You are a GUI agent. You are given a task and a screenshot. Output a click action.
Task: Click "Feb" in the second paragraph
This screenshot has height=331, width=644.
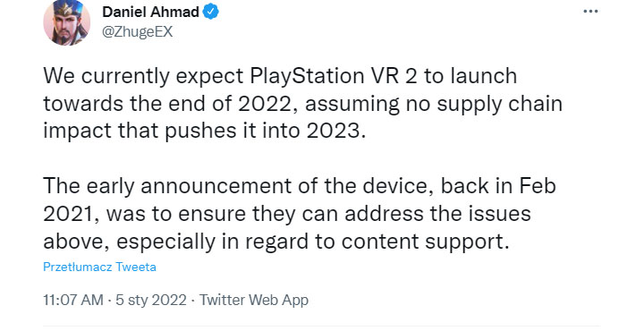tap(538, 186)
